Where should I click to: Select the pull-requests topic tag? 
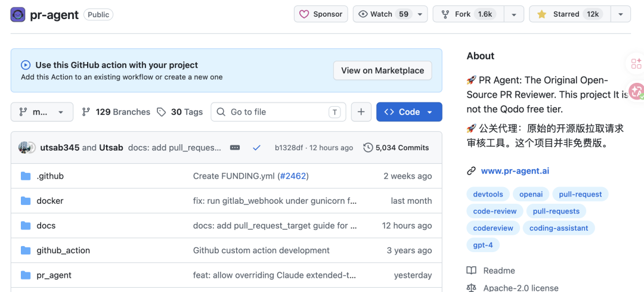pyautogui.click(x=556, y=211)
